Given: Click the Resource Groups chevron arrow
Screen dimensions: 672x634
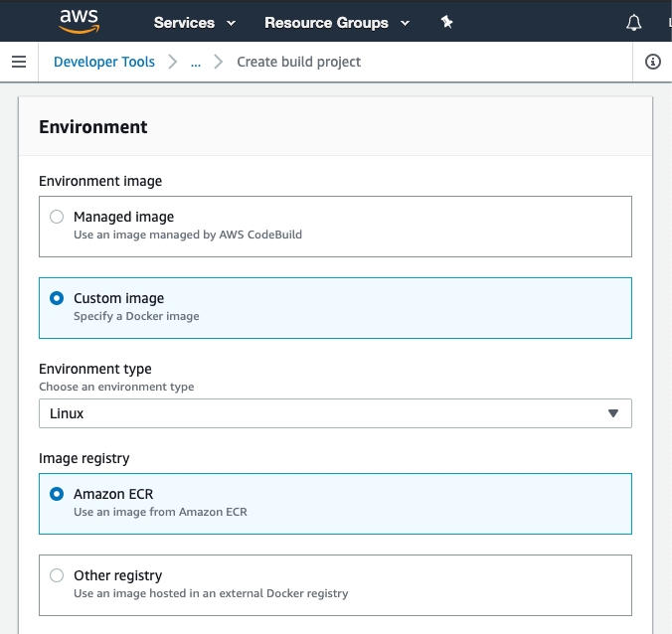Looking at the screenshot, I should point(405,23).
